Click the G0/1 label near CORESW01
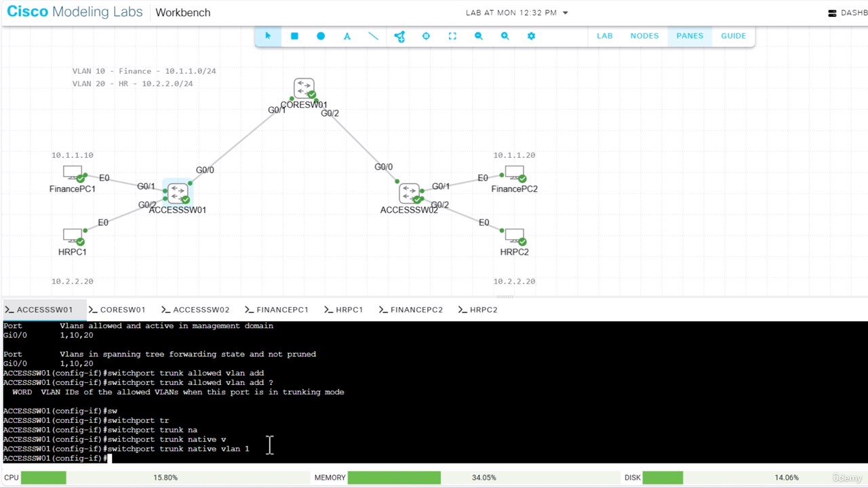 coord(277,110)
